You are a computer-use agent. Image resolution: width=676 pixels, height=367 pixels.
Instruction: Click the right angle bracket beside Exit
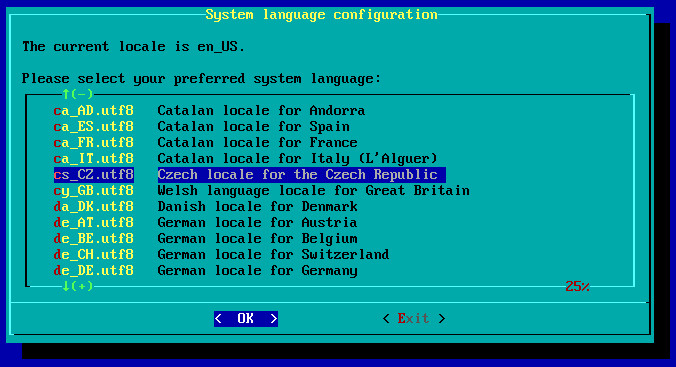point(441,319)
